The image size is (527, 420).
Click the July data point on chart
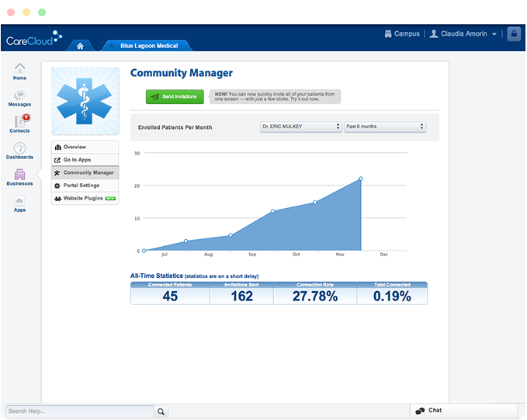(x=185, y=241)
